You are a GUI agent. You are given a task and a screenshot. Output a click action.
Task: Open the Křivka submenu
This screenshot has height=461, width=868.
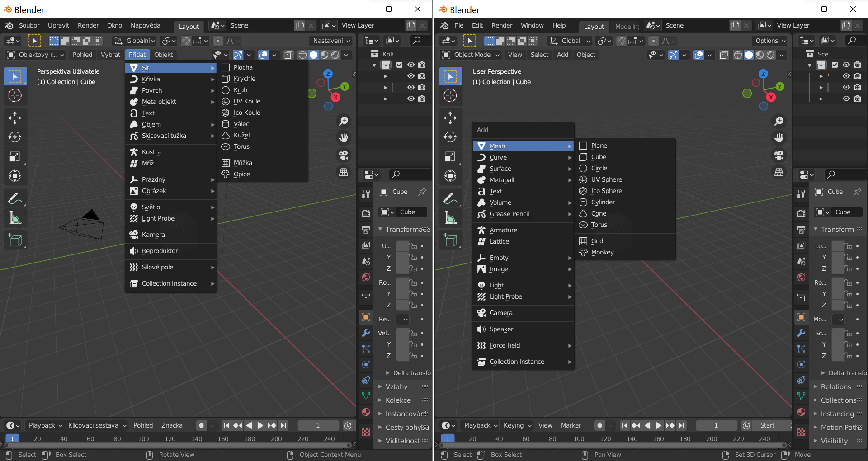click(171, 79)
